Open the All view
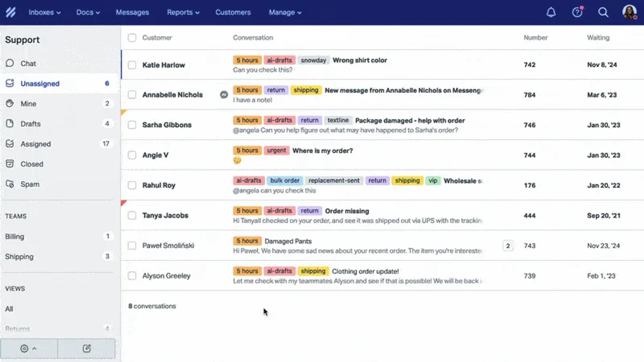 coord(60,309)
